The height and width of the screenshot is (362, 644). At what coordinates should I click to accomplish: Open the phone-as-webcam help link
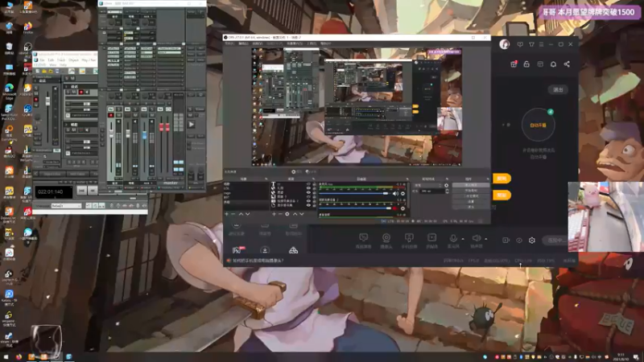click(258, 261)
